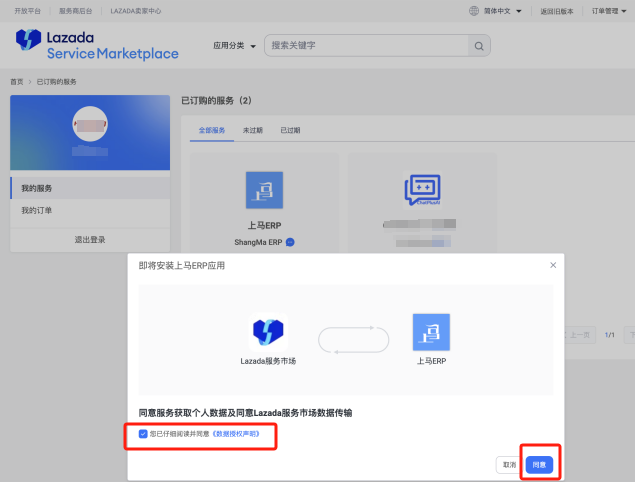Click the 即将安装上马ERP应用 dialog title
Viewport: 635px width, 482px height.
pyautogui.click(x=182, y=266)
